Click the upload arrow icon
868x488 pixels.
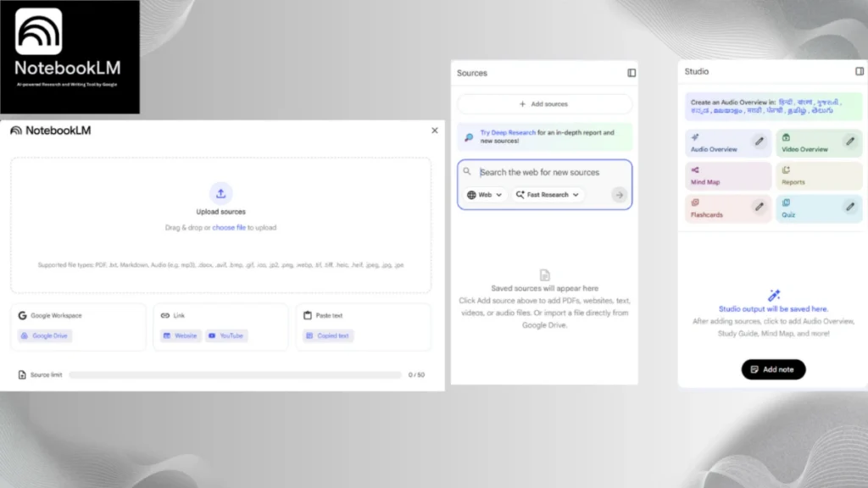point(220,192)
